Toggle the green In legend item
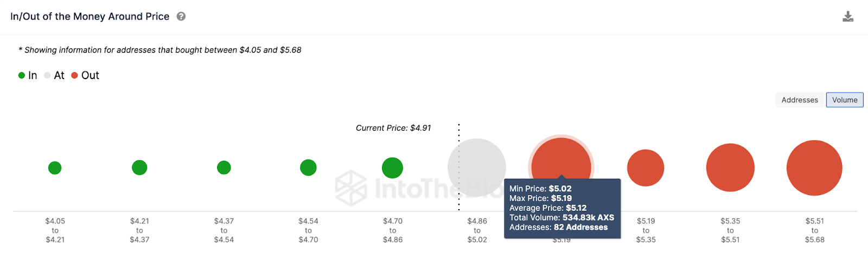 28,75
